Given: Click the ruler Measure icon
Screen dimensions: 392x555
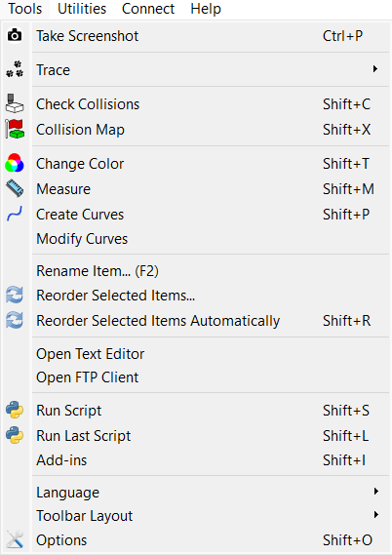Looking at the screenshot, I should [x=15, y=188].
